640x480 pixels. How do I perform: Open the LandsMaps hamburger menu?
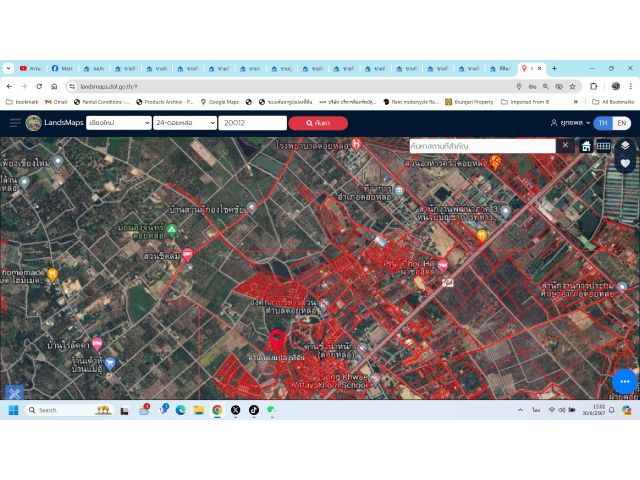pos(15,123)
